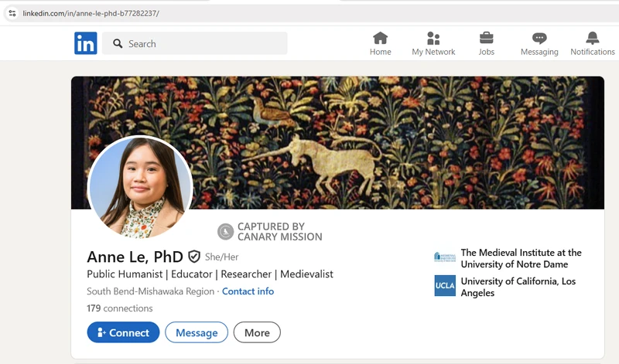Click the Connect button
This screenshot has height=364, width=619.
pos(123,332)
